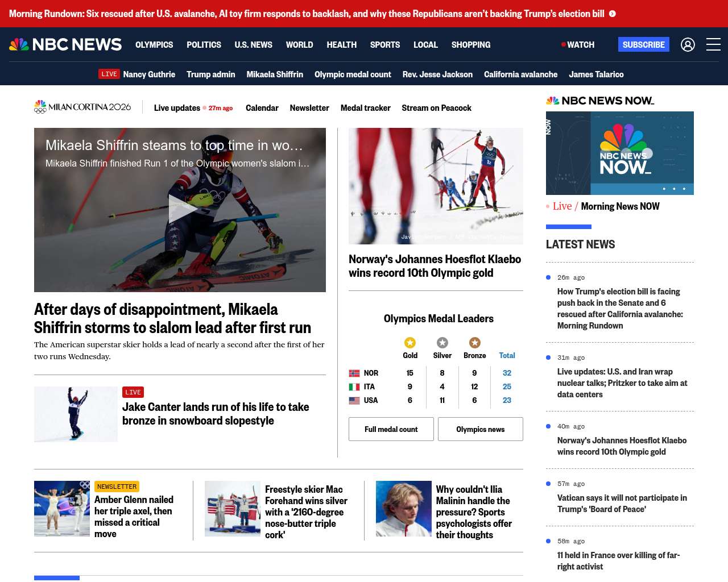
Task: Open the Olympic medal count trending topic
Action: [x=353, y=74]
